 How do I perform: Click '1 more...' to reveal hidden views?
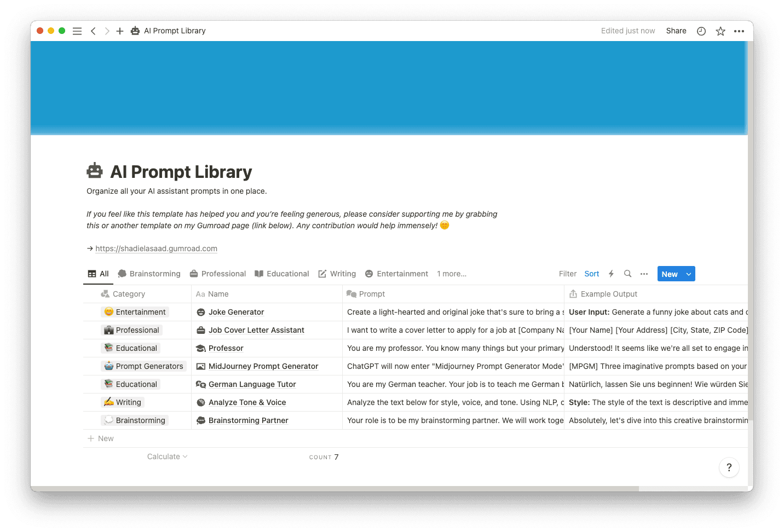(452, 274)
